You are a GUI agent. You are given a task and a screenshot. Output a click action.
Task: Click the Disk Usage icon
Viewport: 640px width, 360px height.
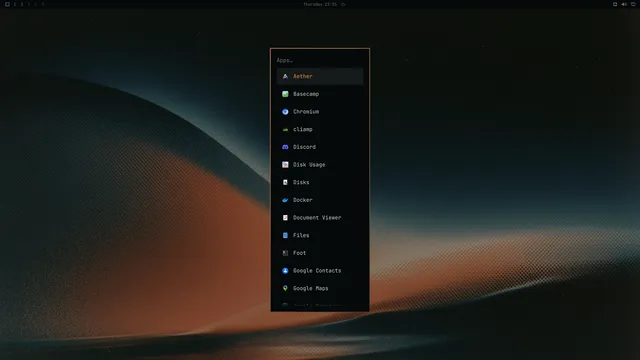tap(285, 164)
